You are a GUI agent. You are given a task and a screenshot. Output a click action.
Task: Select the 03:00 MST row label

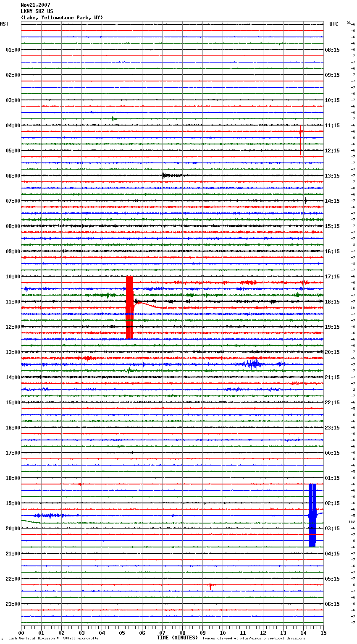[x=13, y=100]
